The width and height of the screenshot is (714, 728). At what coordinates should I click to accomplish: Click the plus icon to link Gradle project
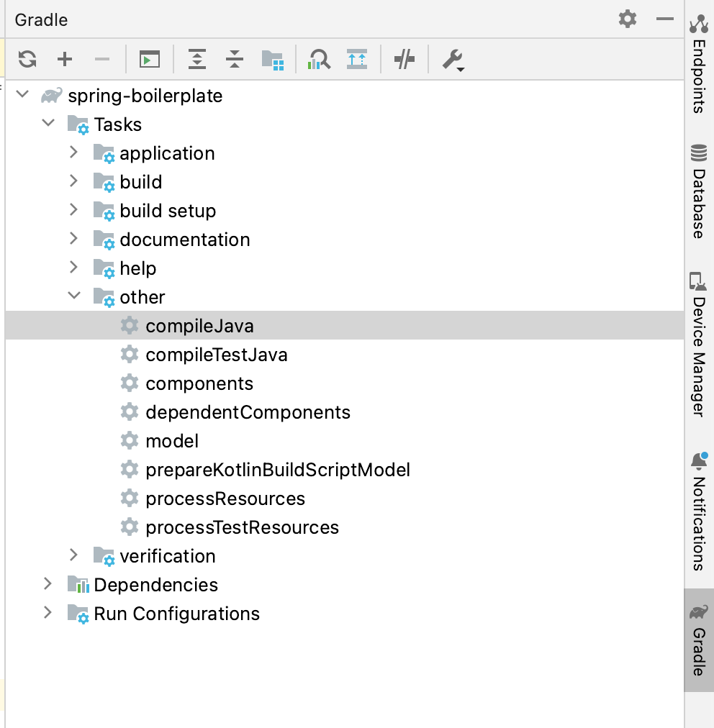coord(65,60)
